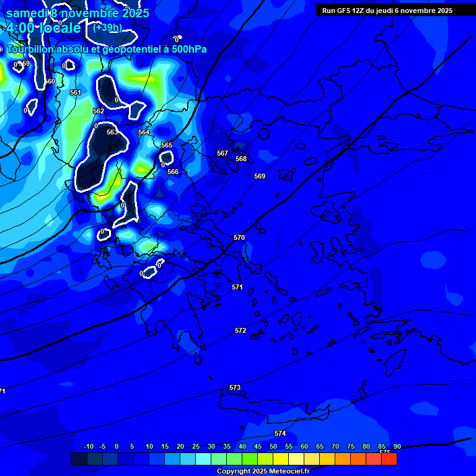This screenshot has height=476, width=476.
Task: Select the green legend swatch between 40 and 45
Action: tap(250, 459)
